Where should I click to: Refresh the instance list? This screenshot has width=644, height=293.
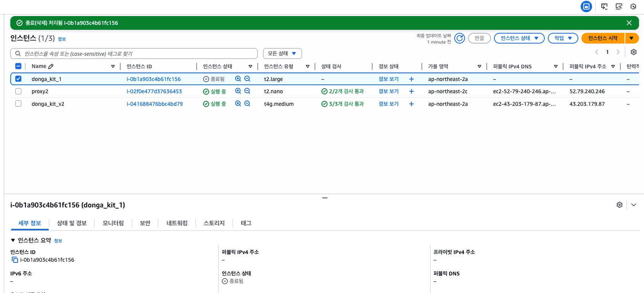460,38
